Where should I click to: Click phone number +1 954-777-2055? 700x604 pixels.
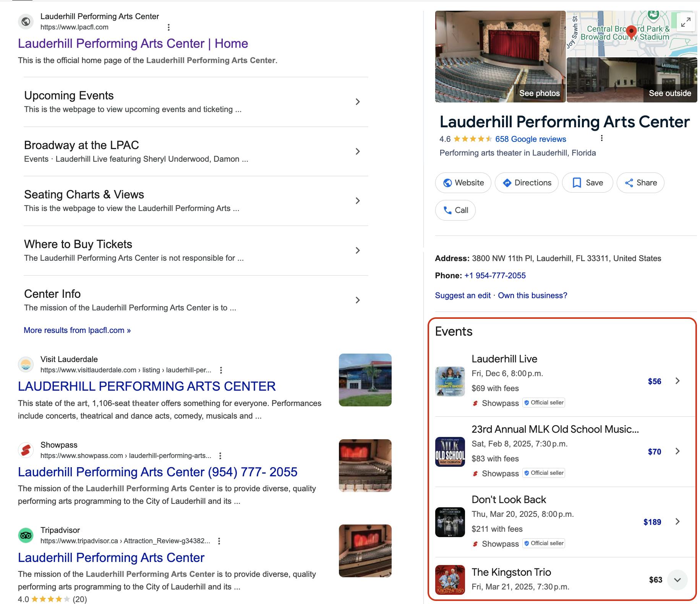pyautogui.click(x=495, y=276)
